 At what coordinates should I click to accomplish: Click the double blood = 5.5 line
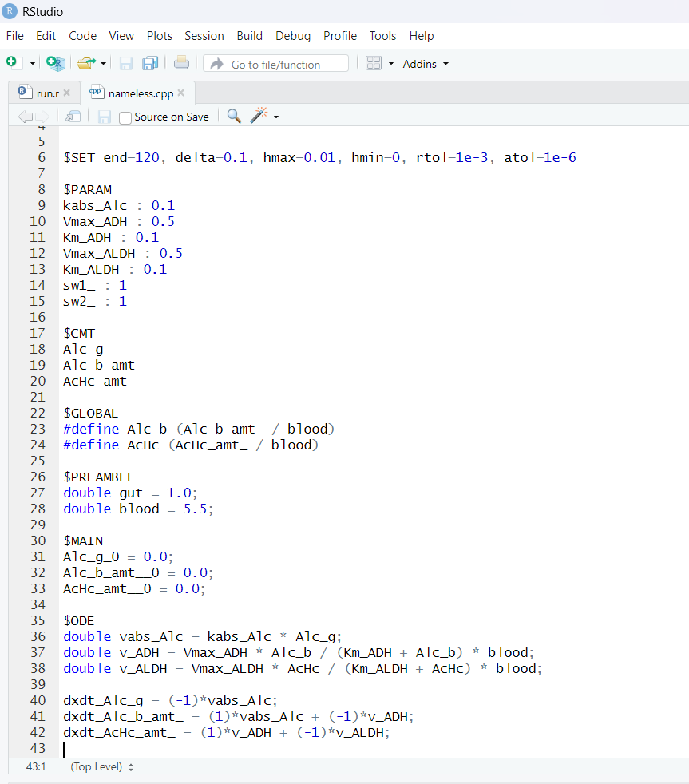138,509
